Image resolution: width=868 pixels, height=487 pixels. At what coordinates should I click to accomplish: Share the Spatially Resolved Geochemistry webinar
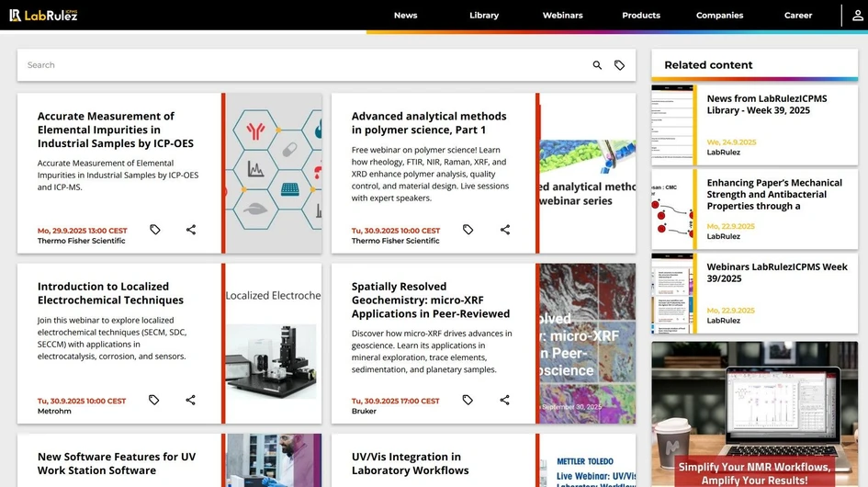[x=504, y=400]
